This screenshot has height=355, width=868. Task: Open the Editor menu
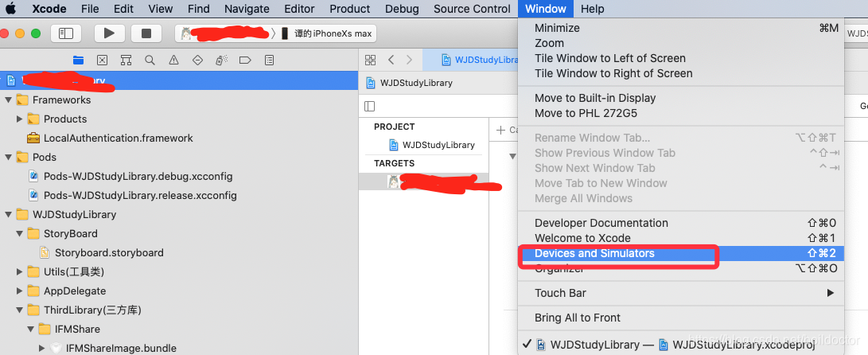(x=299, y=9)
